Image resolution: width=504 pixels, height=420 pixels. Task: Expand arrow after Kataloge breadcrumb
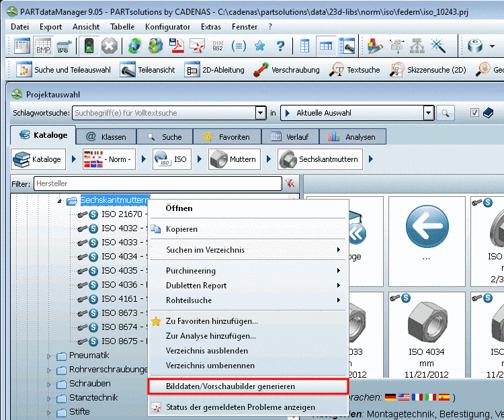click(x=74, y=159)
